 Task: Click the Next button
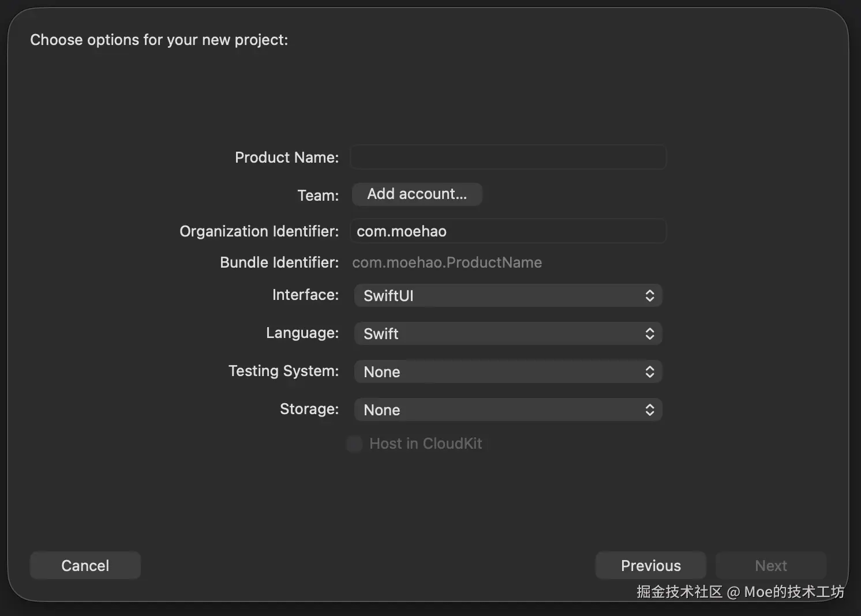[x=770, y=565]
